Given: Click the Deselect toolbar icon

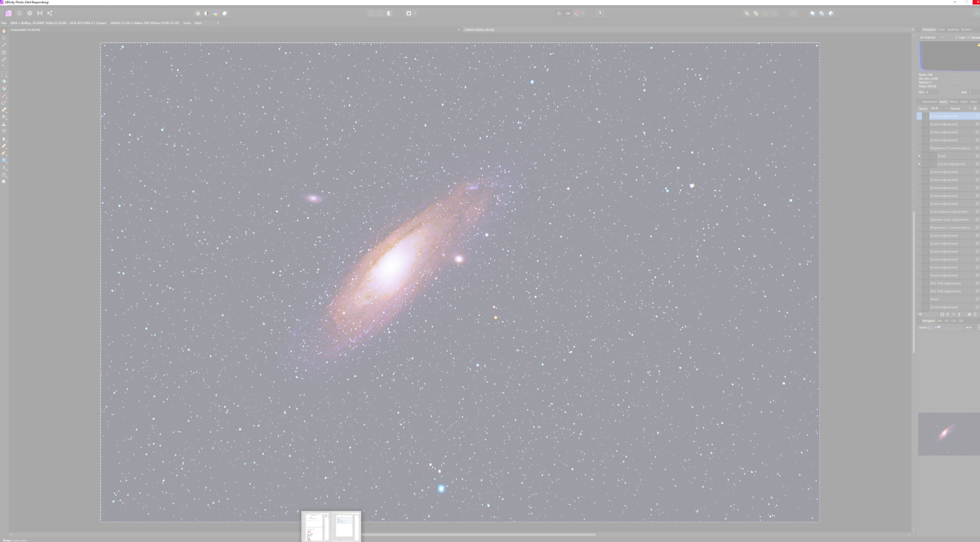Looking at the screenshot, I should click(380, 13).
